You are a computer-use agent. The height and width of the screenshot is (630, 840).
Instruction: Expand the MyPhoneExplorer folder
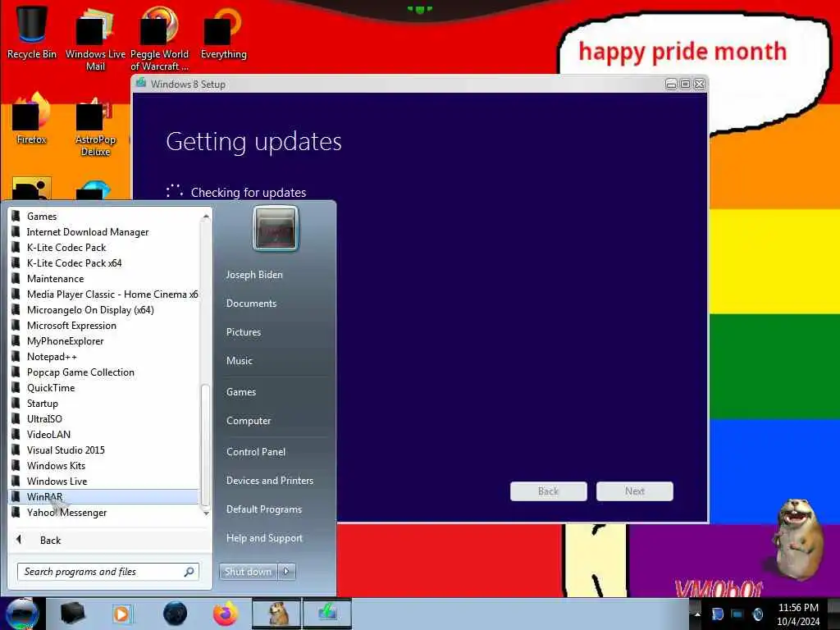(104, 340)
